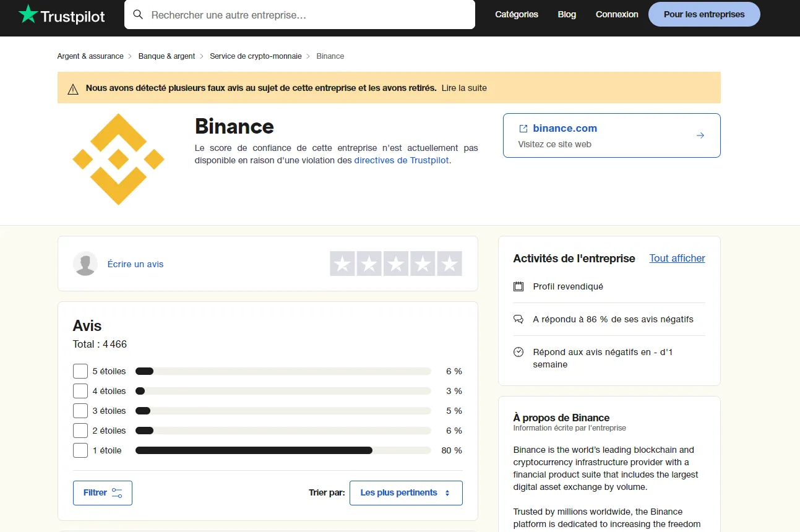The height and width of the screenshot is (532, 800).
Task: Check the 3 étoiles checkbox
Action: click(80, 411)
